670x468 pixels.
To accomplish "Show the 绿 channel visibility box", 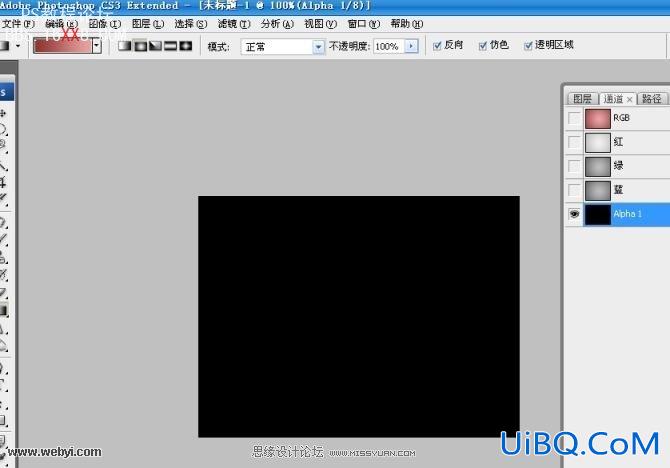I will tap(574, 166).
